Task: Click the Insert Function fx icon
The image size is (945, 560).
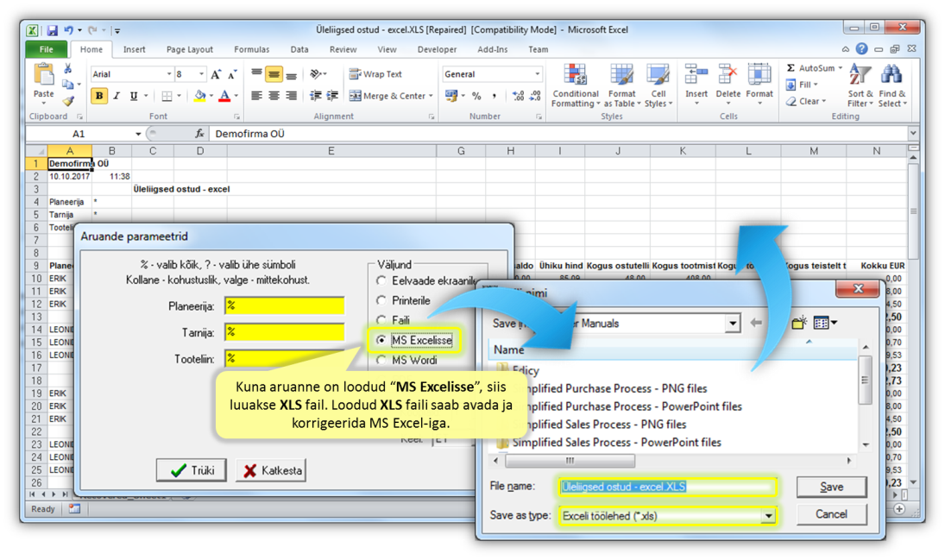Action: pyautogui.click(x=198, y=133)
